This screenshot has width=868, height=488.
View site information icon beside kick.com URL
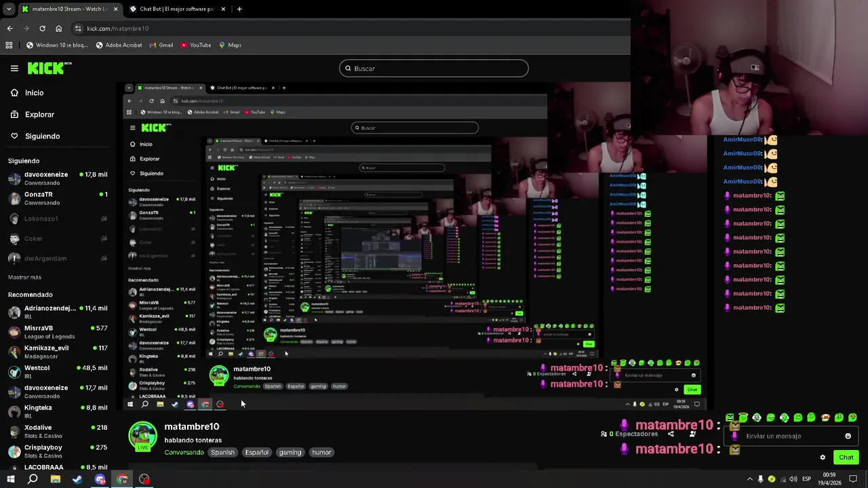(x=78, y=28)
